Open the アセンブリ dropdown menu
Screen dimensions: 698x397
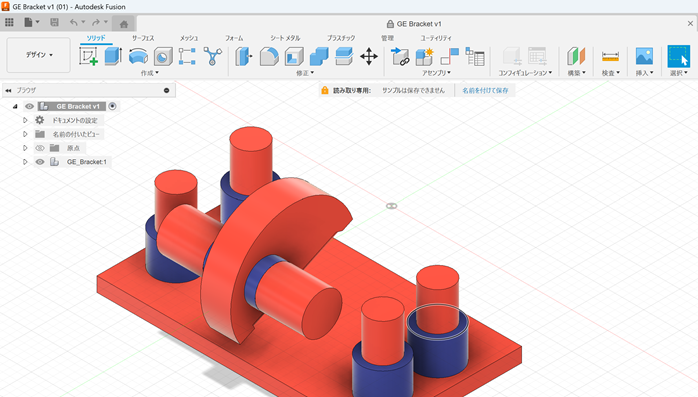(436, 73)
